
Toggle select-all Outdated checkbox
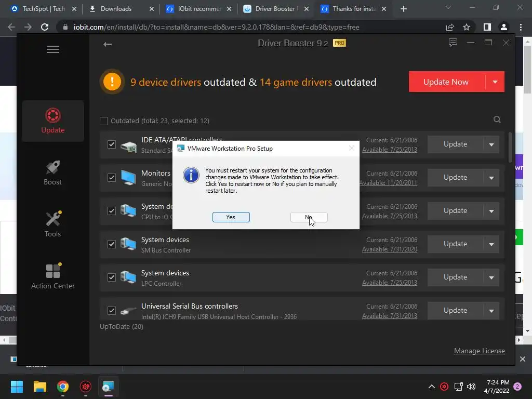104,121
